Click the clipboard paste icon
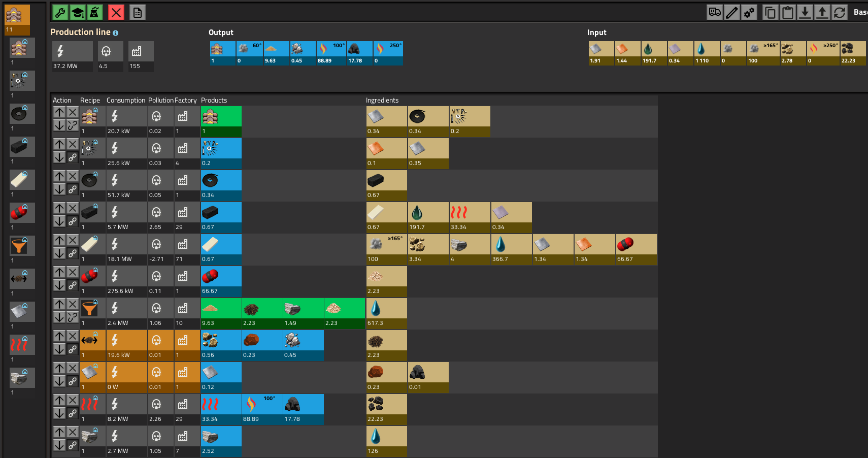This screenshot has width=868, height=458. (x=788, y=13)
